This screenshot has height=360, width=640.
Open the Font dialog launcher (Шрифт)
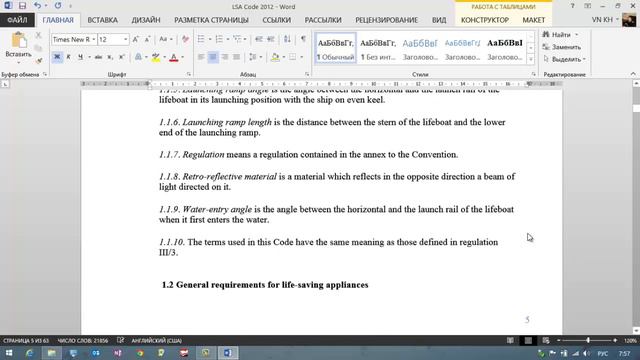click(189, 74)
